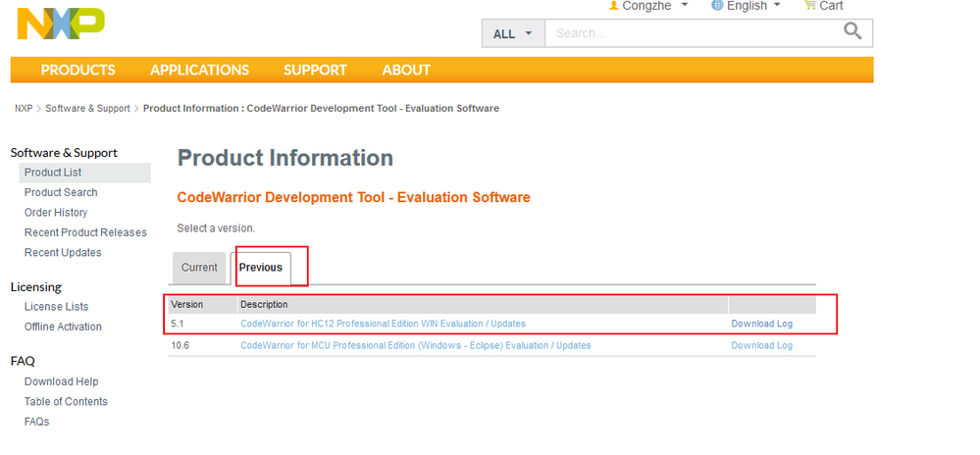This screenshot has width=980, height=455.
Task: Open Order History in sidebar
Action: coord(56,213)
